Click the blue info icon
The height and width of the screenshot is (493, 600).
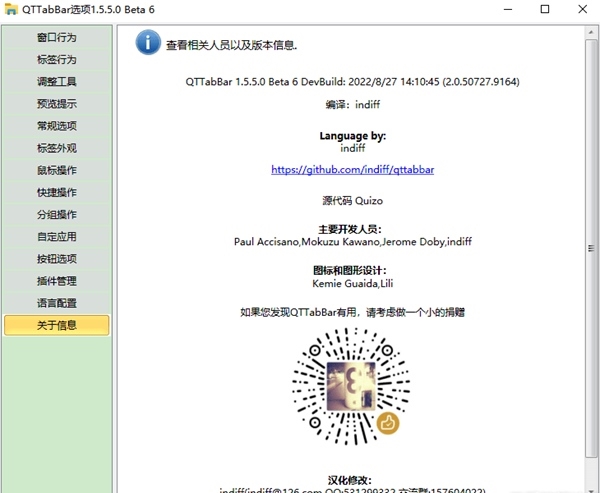pos(148,42)
